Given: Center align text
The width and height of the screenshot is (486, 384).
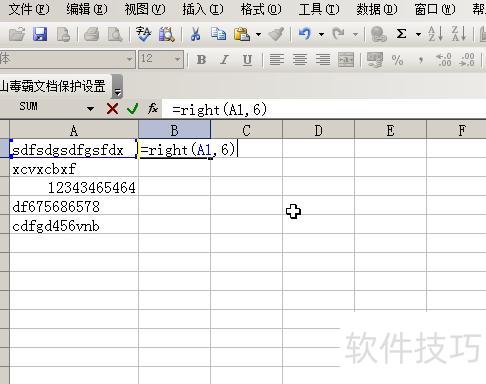Looking at the screenshot, I should pos(300,60).
